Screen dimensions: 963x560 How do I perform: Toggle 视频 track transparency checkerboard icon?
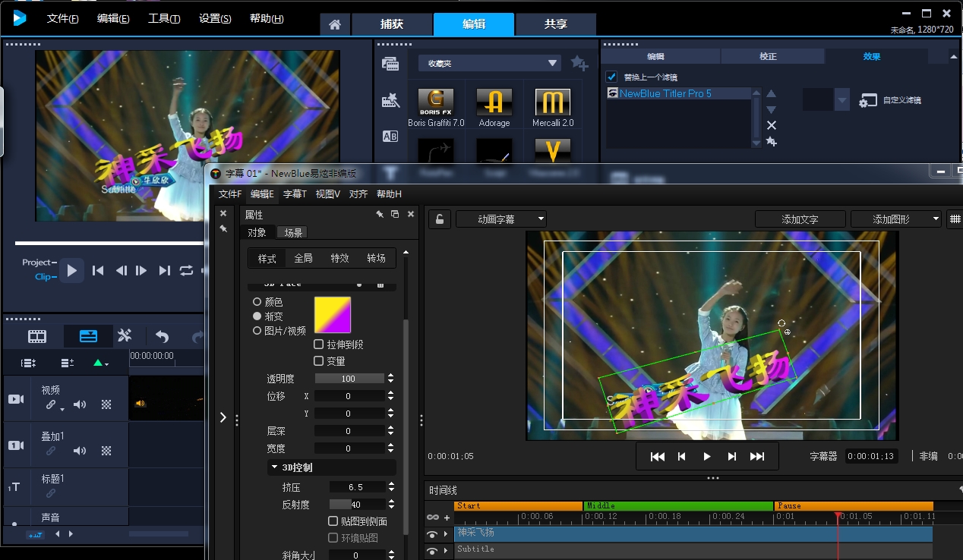(x=106, y=405)
